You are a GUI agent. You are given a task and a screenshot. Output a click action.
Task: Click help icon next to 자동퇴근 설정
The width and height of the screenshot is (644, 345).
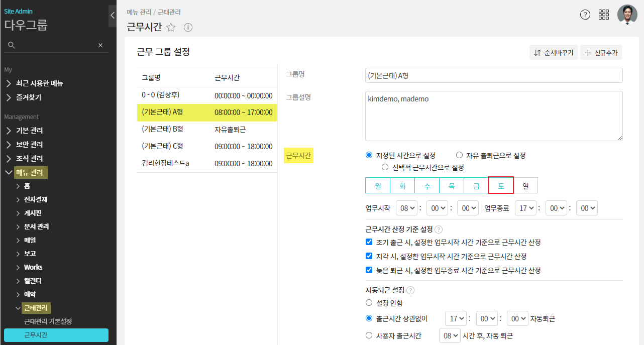pyautogui.click(x=410, y=290)
